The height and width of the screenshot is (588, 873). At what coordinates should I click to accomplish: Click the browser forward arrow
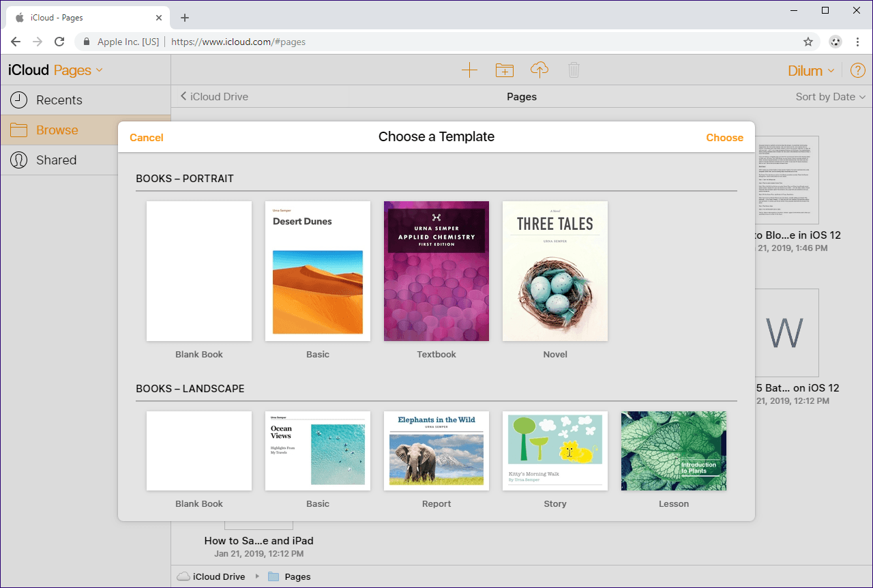coord(38,42)
